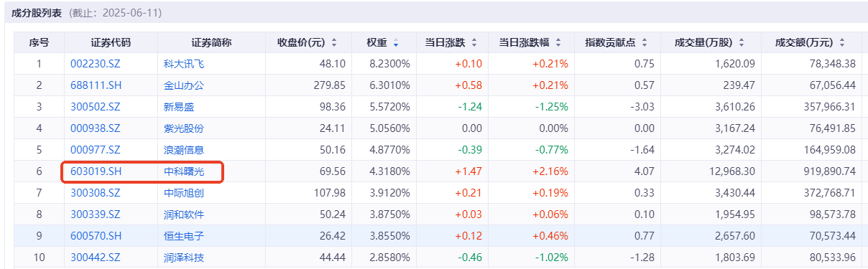Open security code 000977.SZ
Image resolution: width=868 pixels, height=269 pixels.
click(x=95, y=150)
